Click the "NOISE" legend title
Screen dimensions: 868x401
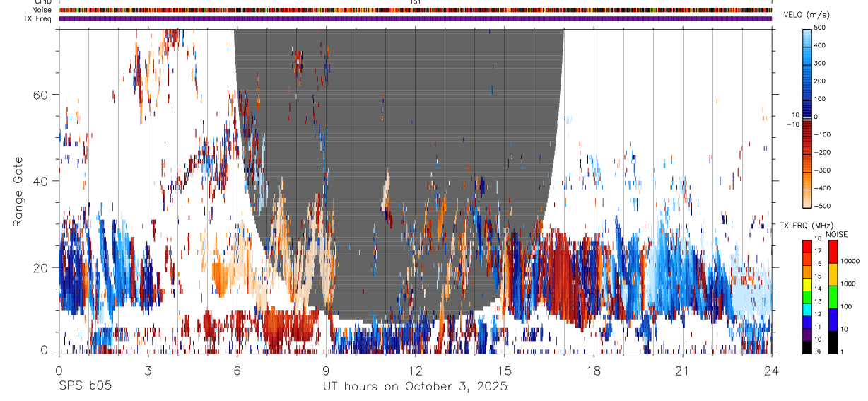click(x=838, y=233)
